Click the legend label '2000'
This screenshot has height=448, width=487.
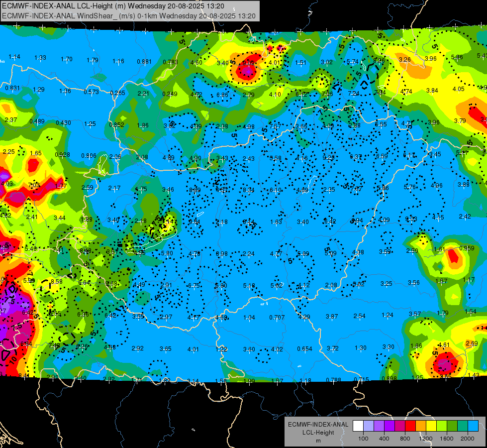point(467,439)
